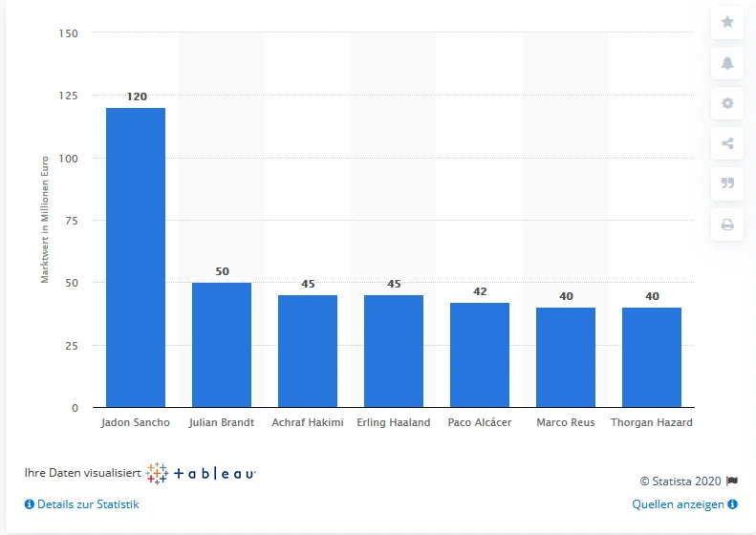Click the share icon
Screen dimensions: 756x535
click(x=727, y=144)
